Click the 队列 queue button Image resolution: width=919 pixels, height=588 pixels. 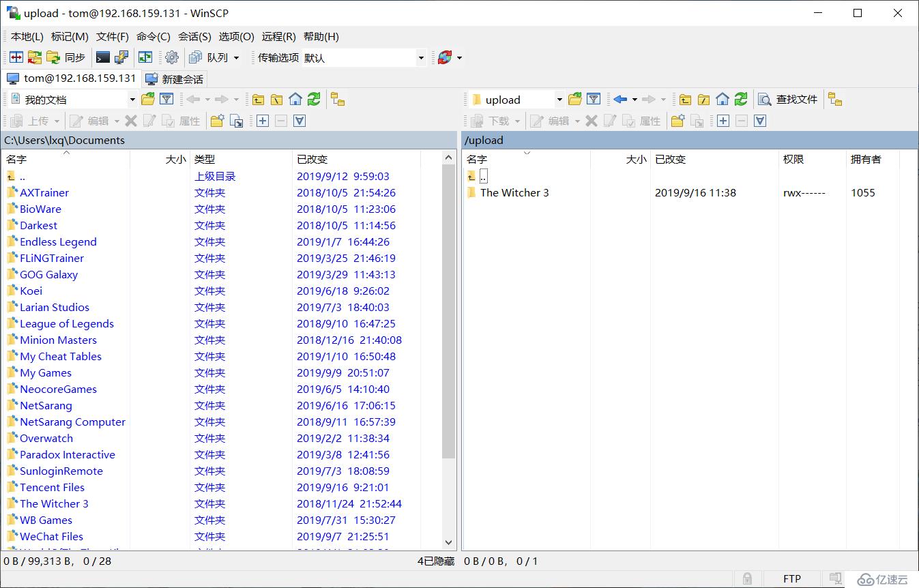(209, 58)
